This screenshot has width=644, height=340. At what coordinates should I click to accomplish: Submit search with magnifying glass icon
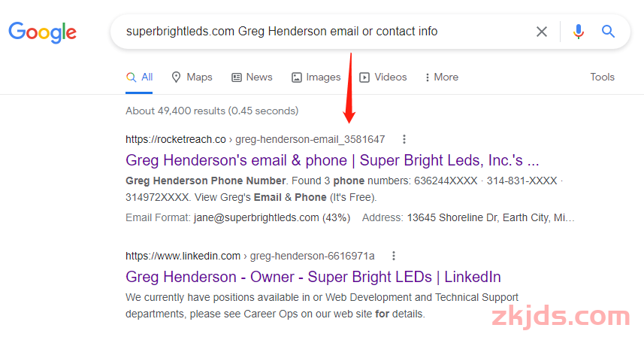(608, 32)
